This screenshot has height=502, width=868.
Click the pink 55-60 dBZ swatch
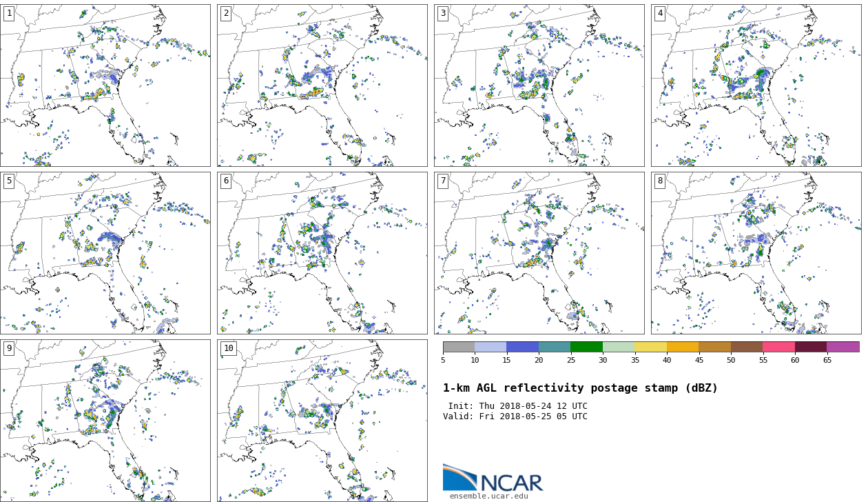[779, 347]
